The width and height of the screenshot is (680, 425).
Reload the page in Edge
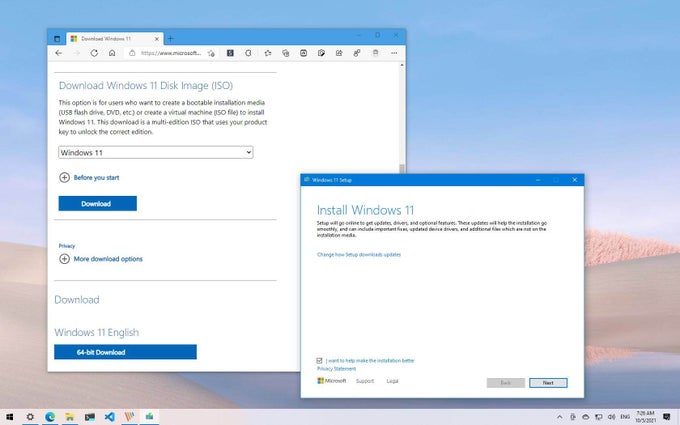point(94,53)
